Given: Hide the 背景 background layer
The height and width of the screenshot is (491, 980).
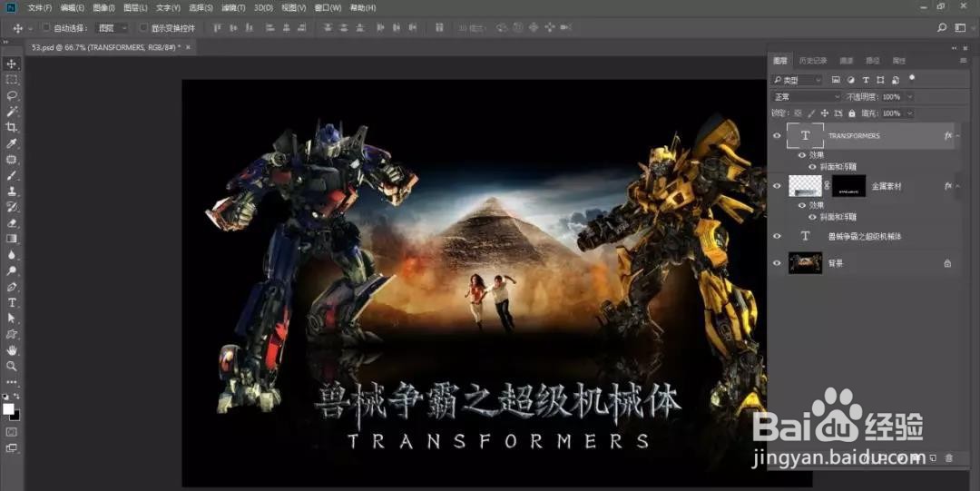Looking at the screenshot, I should point(777,263).
